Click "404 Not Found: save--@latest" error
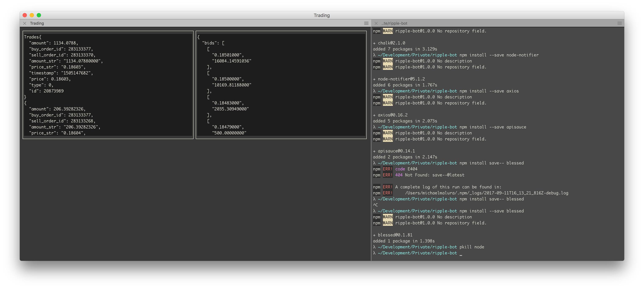 click(x=430, y=175)
